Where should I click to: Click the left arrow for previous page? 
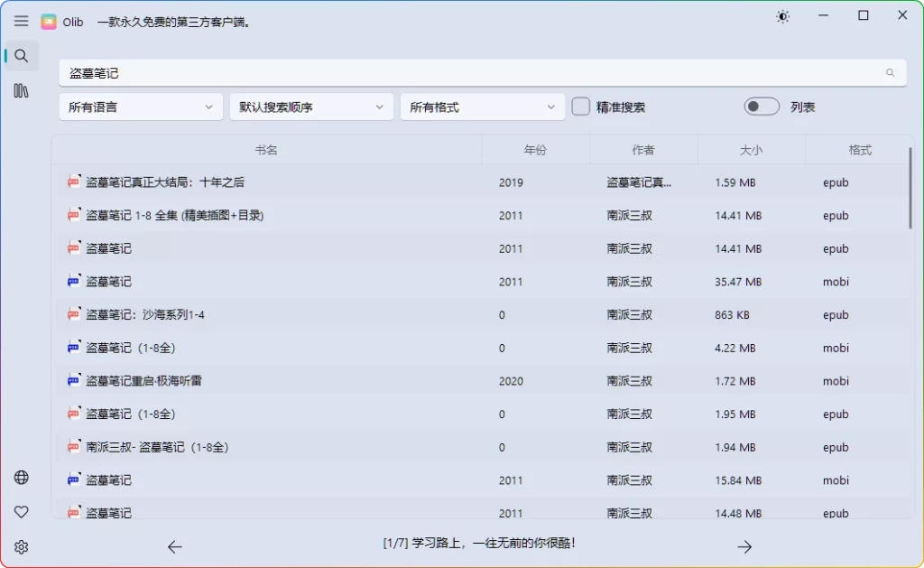174,546
